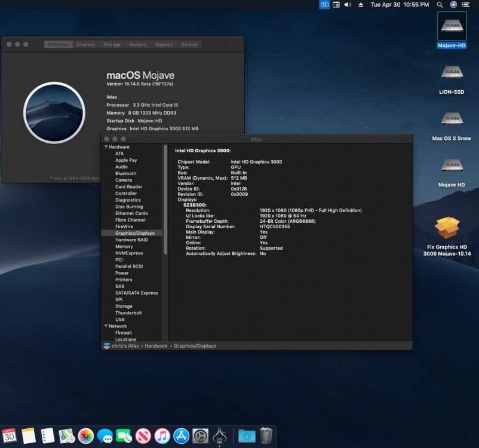Open the LION-SSD drive icon
The width and height of the screenshot is (479, 448).
(x=452, y=73)
